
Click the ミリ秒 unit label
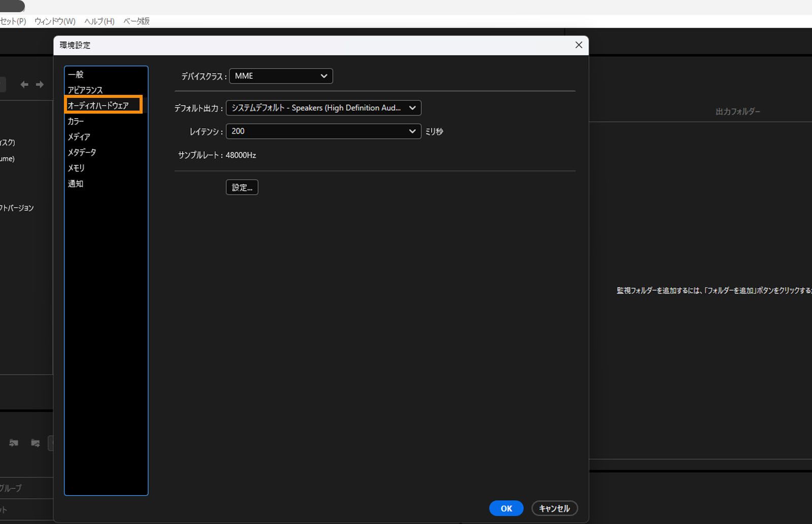tap(434, 131)
